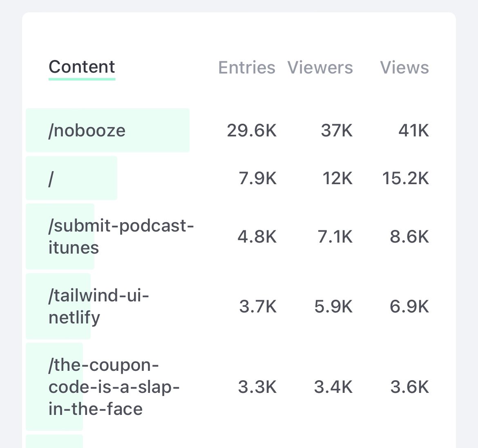Select the Content tab
Viewport: 478px width, 448px height.
click(82, 67)
